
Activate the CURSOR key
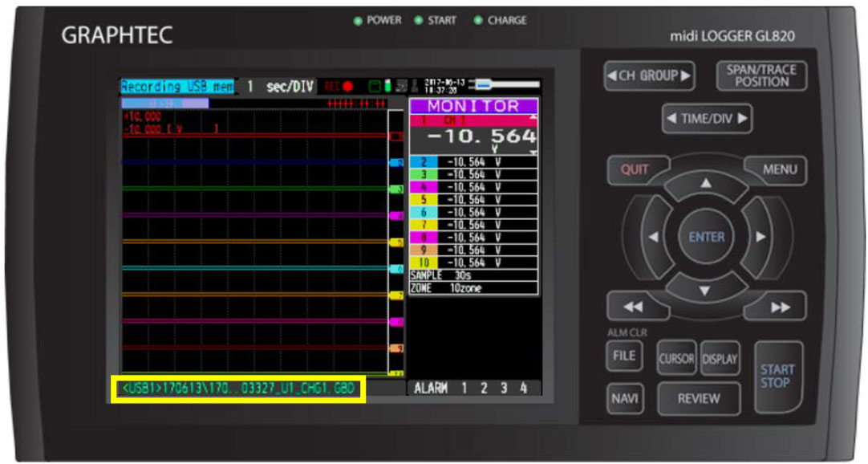tap(676, 358)
